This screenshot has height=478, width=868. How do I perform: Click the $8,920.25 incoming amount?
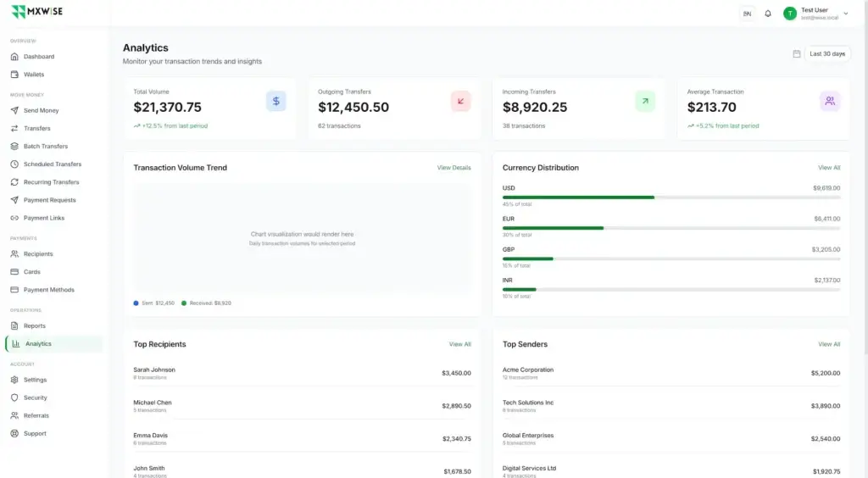tap(535, 108)
